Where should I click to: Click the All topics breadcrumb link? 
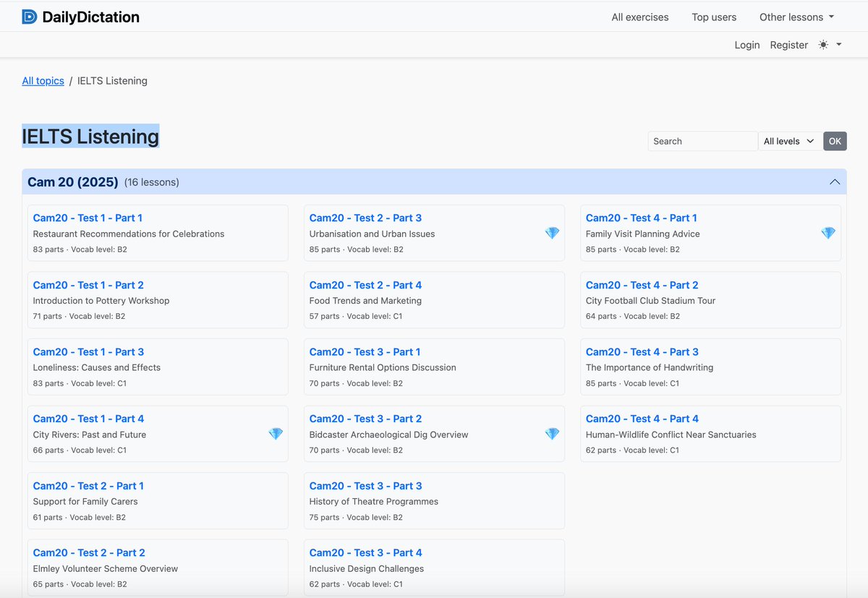pyautogui.click(x=43, y=81)
